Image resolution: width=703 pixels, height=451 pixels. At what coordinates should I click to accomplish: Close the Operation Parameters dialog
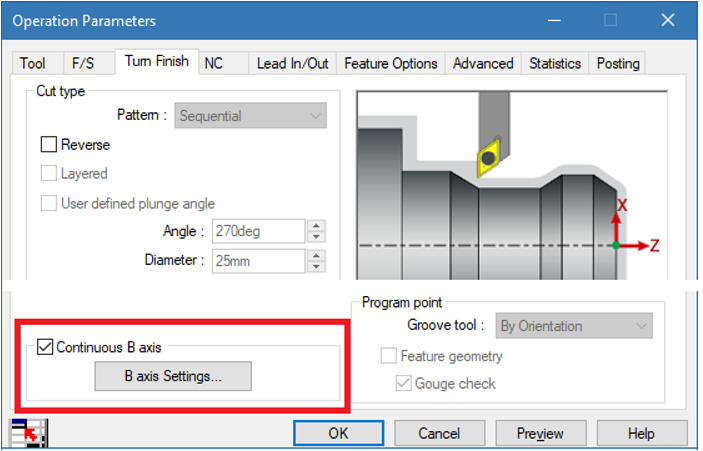(668, 20)
